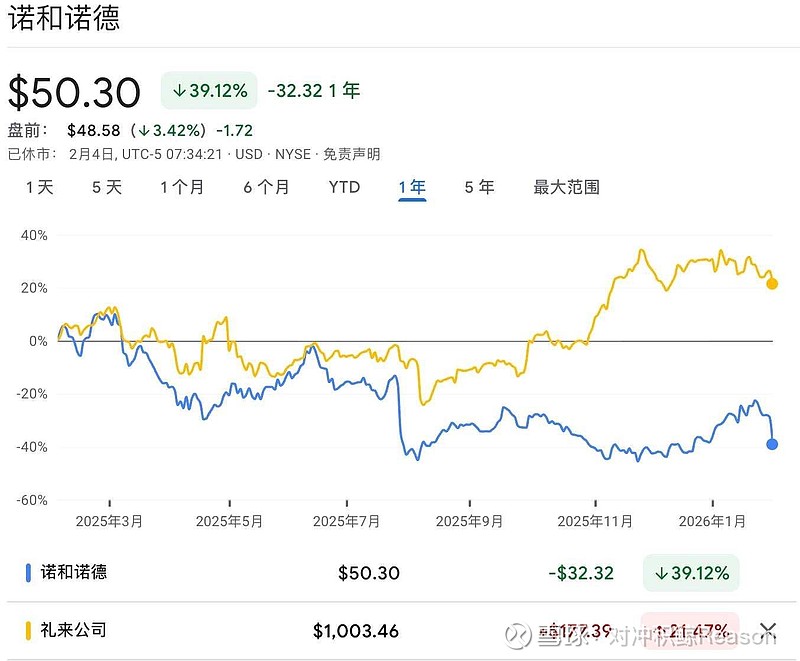Open the 礼来公司 stock entry
800x661 pixels.
click(74, 630)
